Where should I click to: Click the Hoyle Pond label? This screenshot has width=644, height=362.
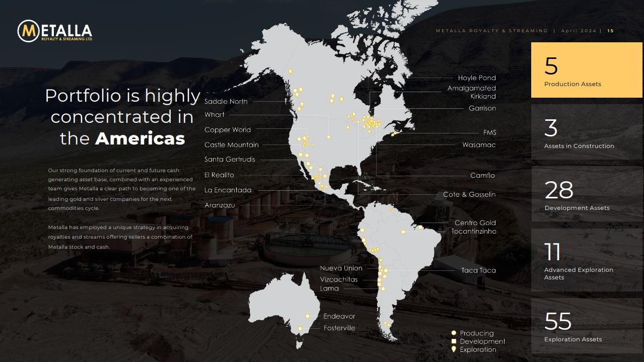click(x=477, y=78)
